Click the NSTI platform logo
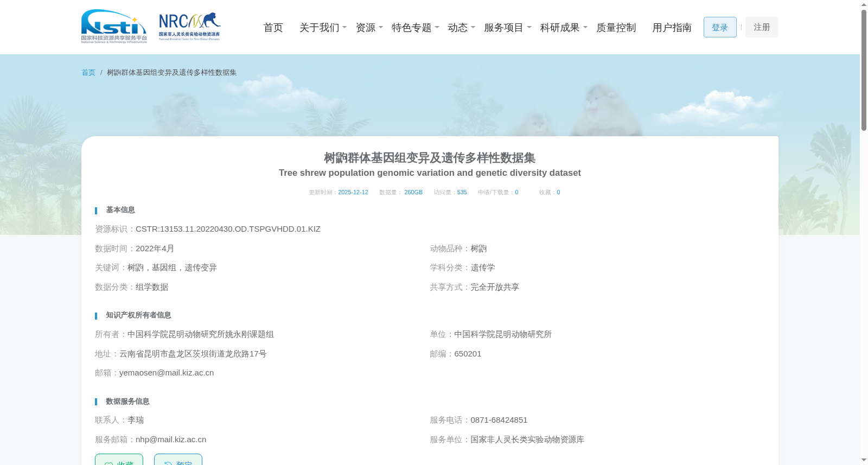The height and width of the screenshot is (465, 868). 114,26
